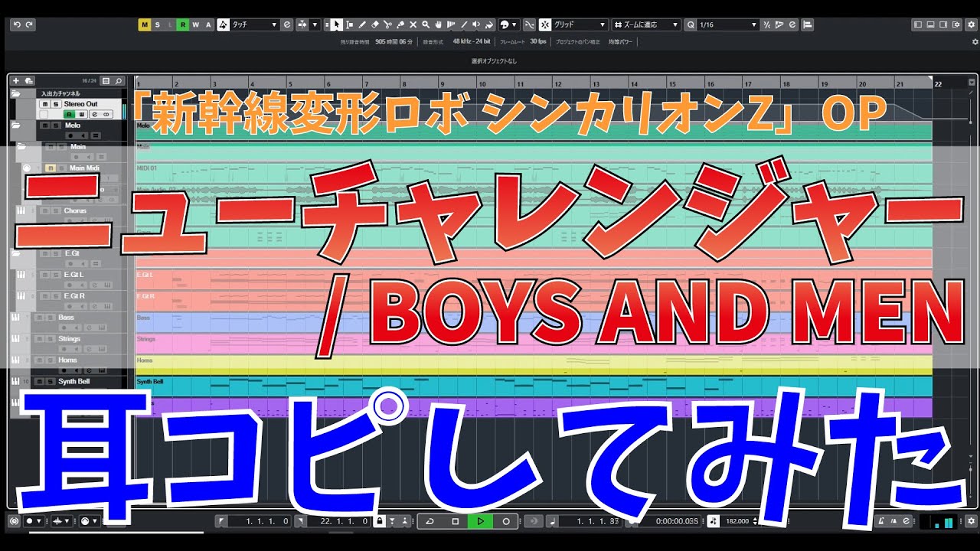Toggle the green global Read (R) automation button
Image resolution: width=980 pixels, height=551 pixels.
click(182, 24)
